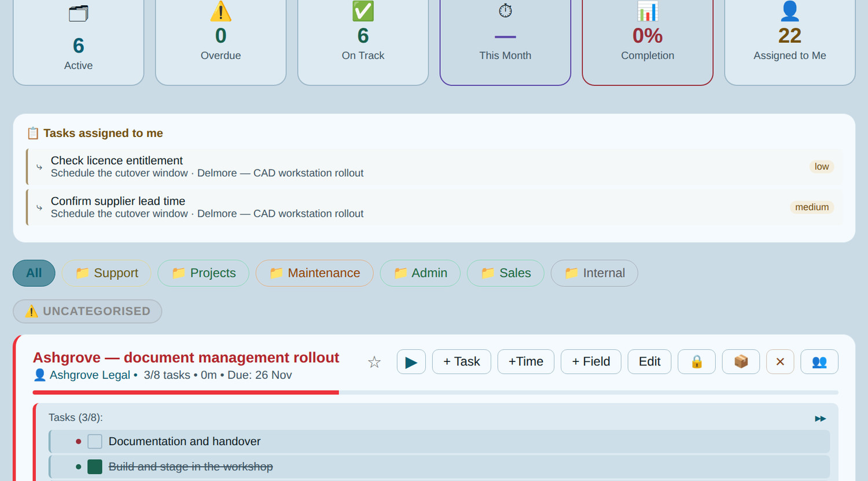Click the On Track checkmark icon

point(363,11)
